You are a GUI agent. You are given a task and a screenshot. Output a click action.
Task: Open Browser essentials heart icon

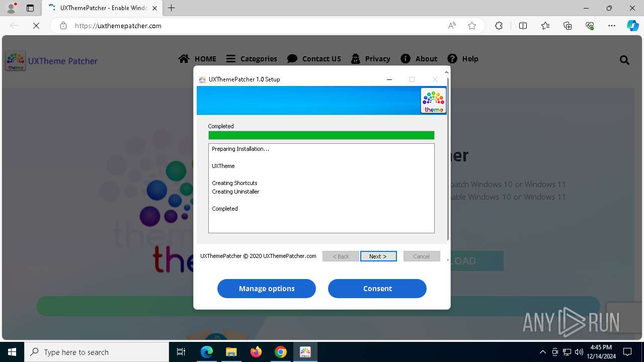590,26
